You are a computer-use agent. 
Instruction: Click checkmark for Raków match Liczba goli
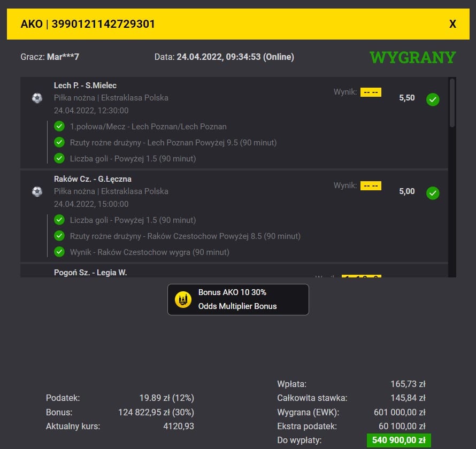[x=59, y=220]
